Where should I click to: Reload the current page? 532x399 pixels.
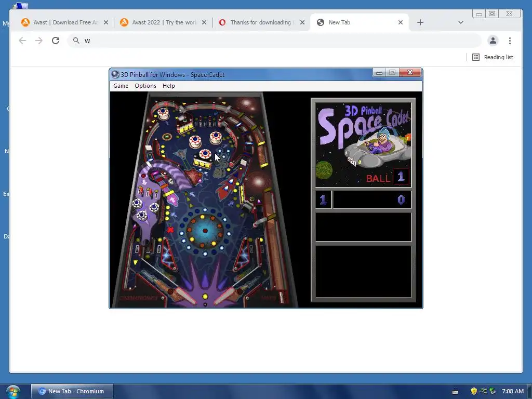coord(56,41)
